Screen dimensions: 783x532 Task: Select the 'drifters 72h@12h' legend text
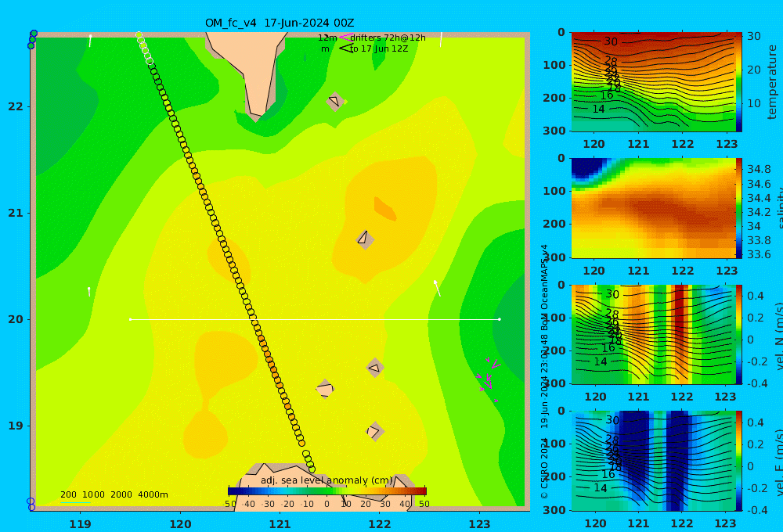388,38
